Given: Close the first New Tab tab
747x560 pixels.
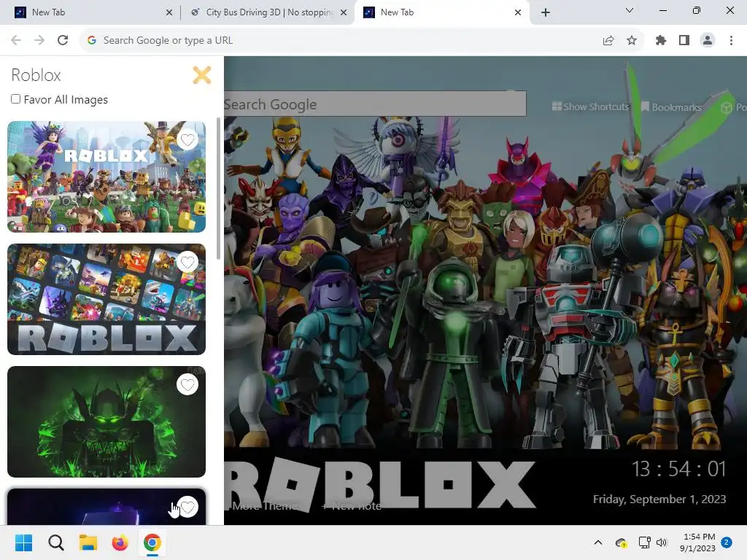Looking at the screenshot, I should coord(169,12).
